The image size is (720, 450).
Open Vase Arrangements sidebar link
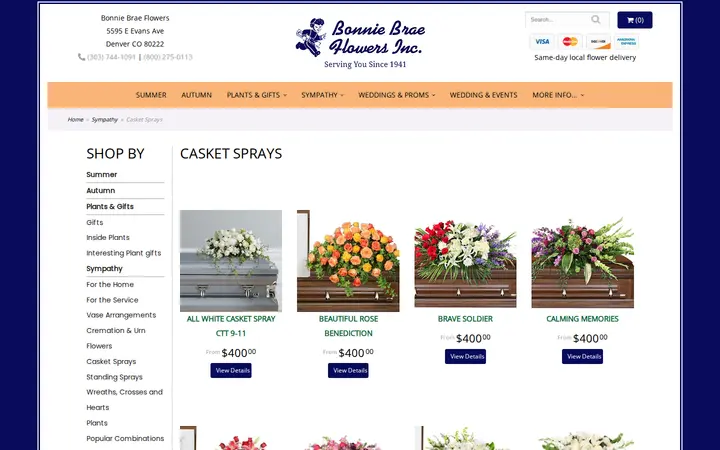(121, 315)
